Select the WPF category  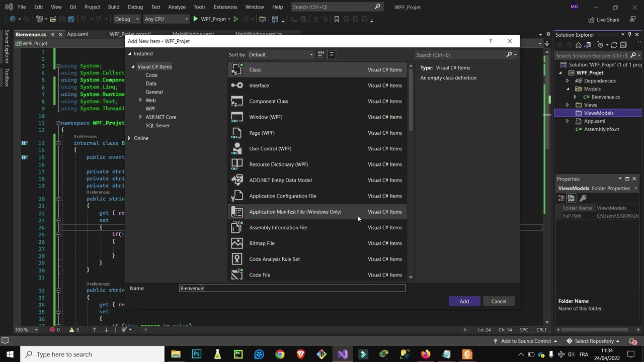coord(150,109)
